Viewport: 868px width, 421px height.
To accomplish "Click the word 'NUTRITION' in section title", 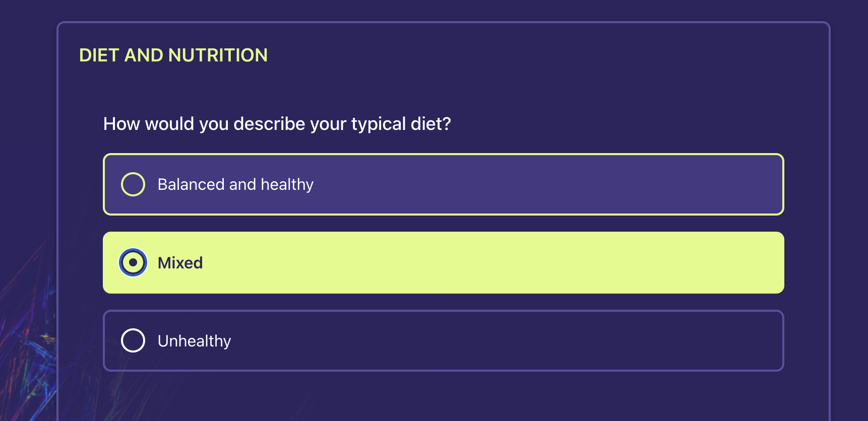I will point(218,55).
